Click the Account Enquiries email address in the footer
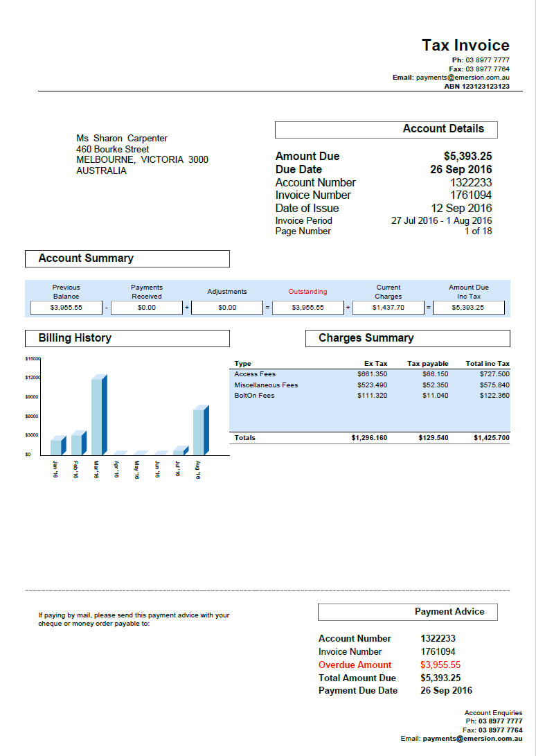The height and width of the screenshot is (756, 536). (472, 739)
